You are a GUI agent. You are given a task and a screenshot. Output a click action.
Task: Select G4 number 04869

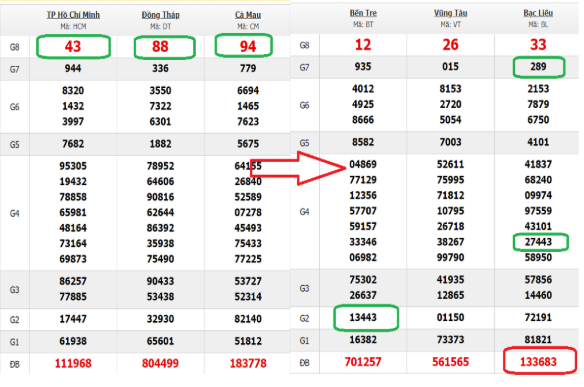[x=363, y=164]
